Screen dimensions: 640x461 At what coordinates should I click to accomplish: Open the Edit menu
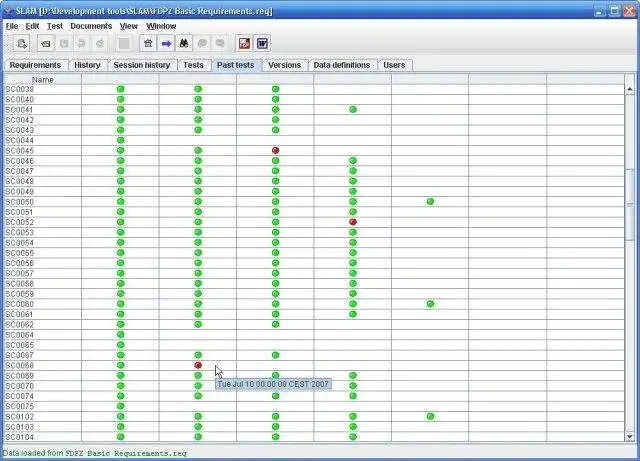32,26
